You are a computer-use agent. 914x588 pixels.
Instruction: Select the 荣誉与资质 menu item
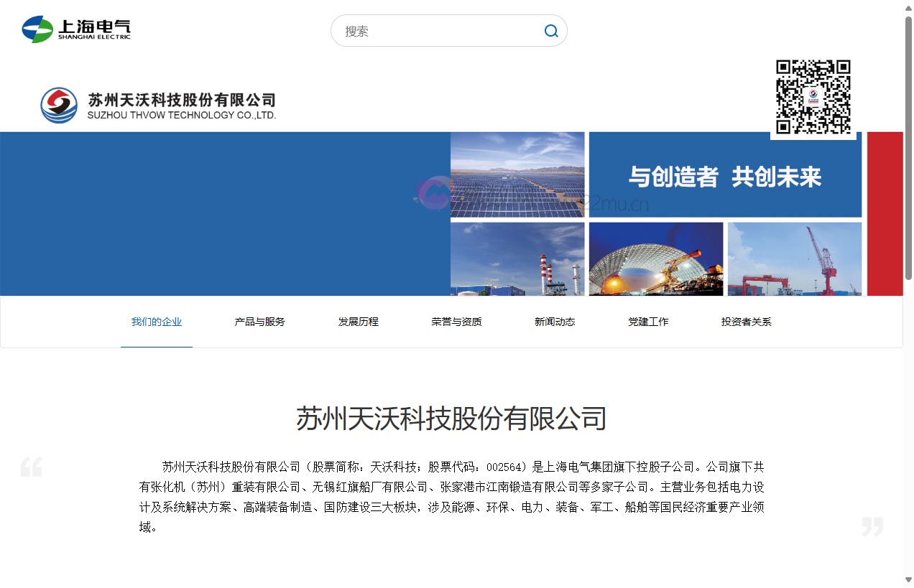456,322
